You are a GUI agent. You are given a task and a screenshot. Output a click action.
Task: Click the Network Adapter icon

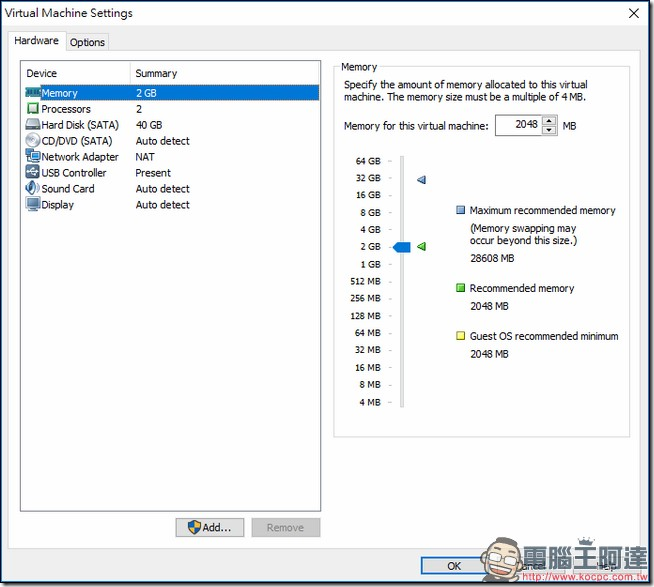tap(33, 156)
